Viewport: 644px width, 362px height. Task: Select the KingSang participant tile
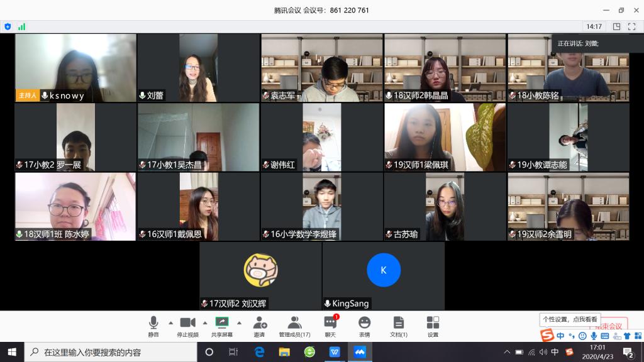pyautogui.click(x=383, y=275)
